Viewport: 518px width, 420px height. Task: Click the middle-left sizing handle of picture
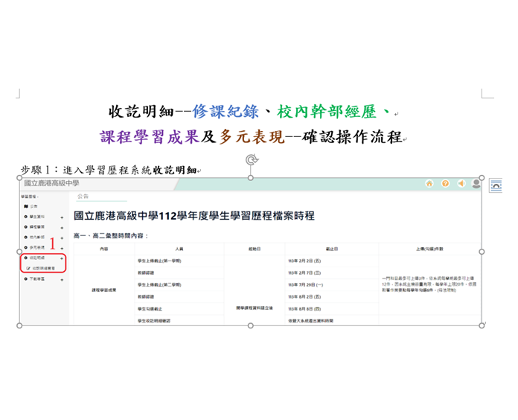click(x=19, y=252)
